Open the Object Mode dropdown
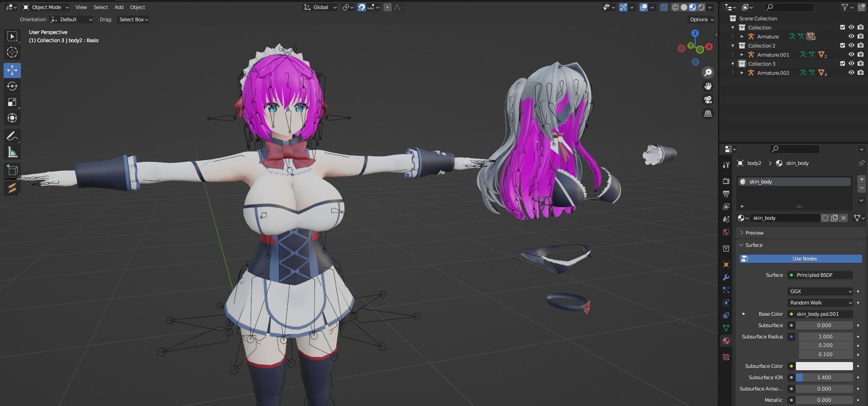Image resolution: width=868 pixels, height=406 pixels. tap(46, 7)
